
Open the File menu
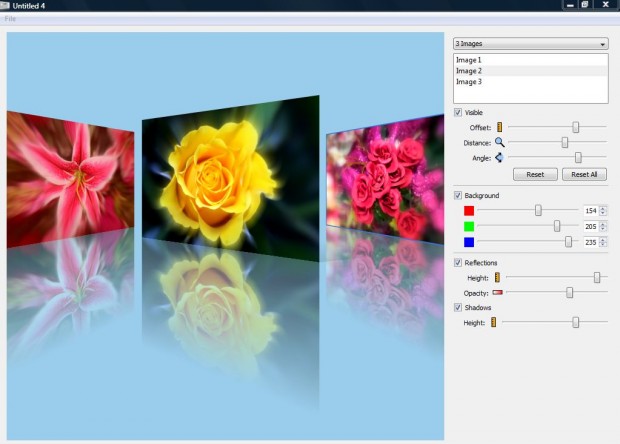pos(10,19)
